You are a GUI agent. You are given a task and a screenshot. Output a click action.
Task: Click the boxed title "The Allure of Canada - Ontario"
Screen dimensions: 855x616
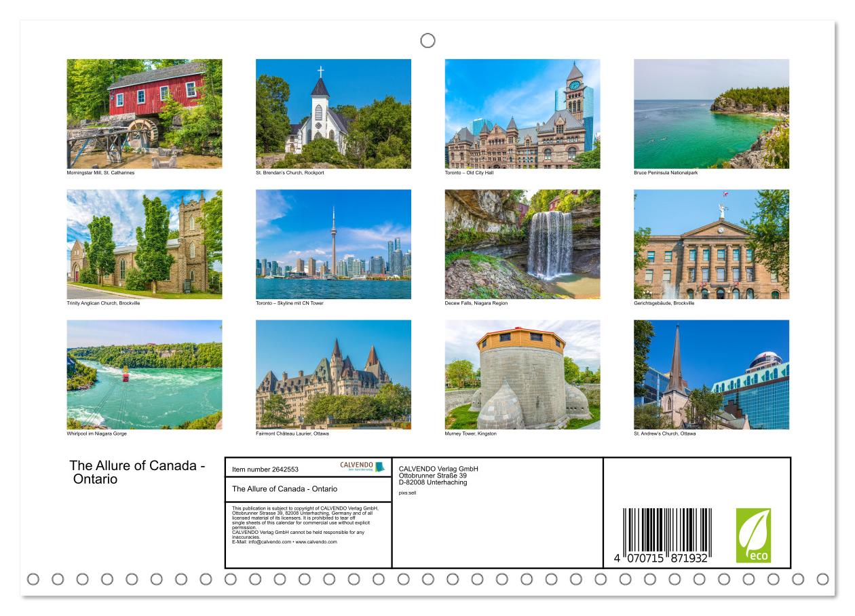coord(284,488)
